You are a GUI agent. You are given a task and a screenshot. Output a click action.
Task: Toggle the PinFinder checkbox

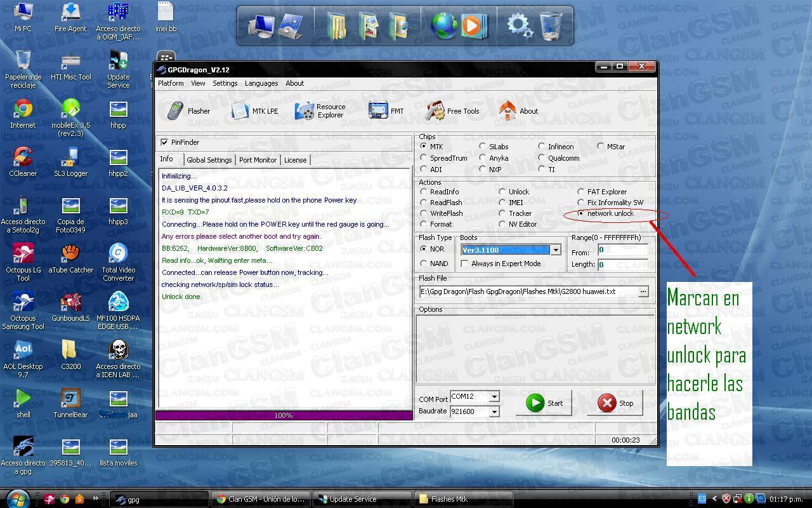(x=165, y=142)
